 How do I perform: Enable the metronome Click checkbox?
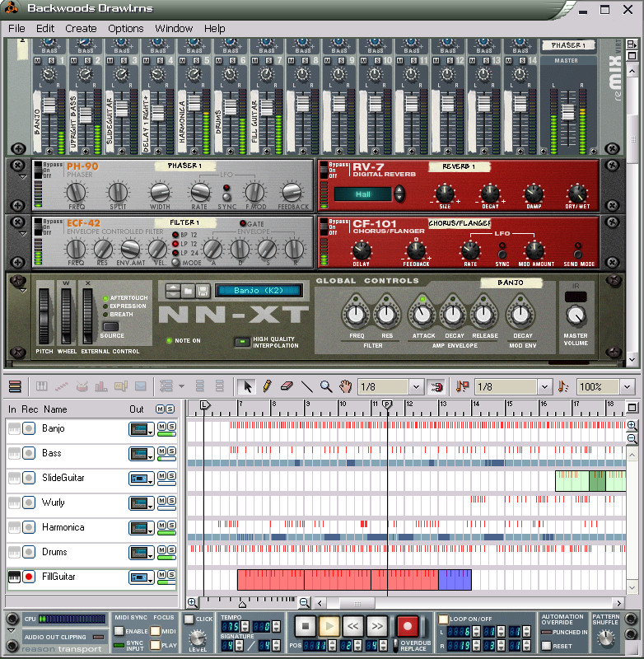click(x=189, y=619)
